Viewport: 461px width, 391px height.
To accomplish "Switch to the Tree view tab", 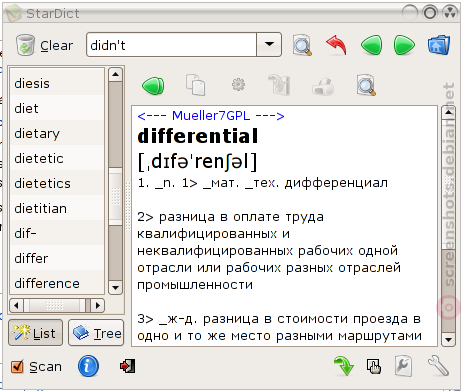I will 96,333.
